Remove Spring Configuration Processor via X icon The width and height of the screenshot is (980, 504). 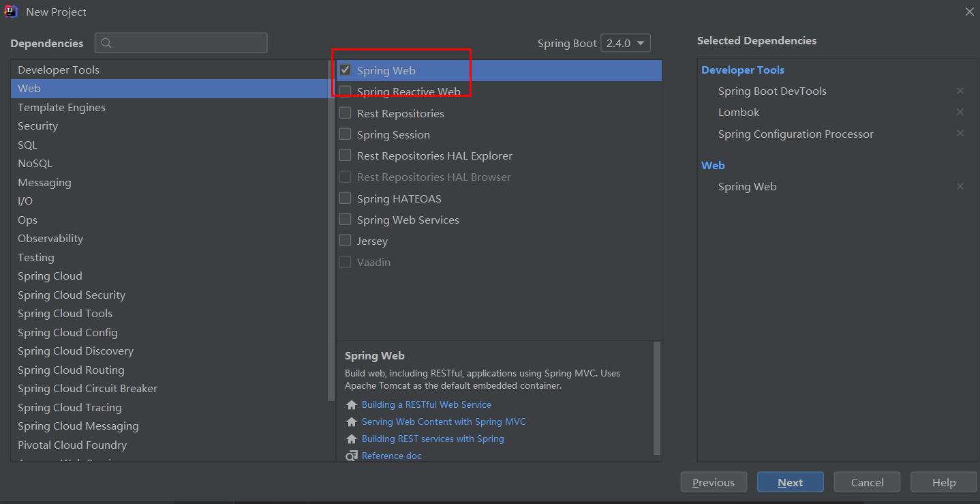tap(960, 134)
